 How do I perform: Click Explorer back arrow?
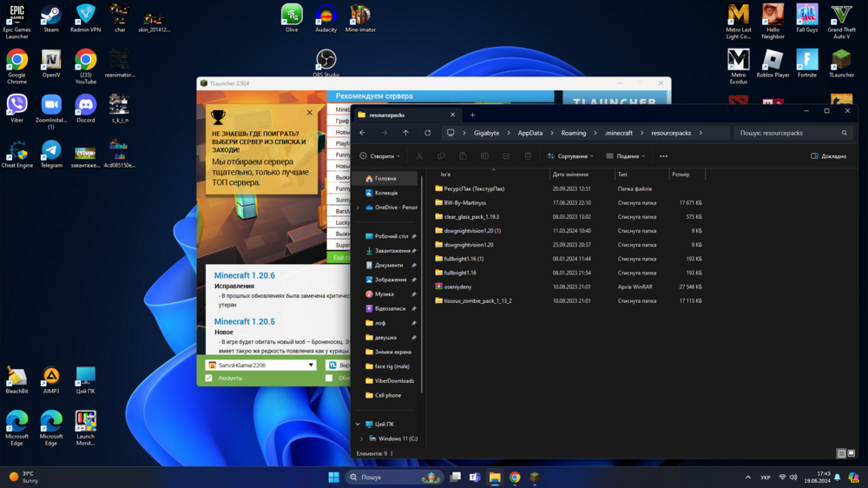coord(363,133)
